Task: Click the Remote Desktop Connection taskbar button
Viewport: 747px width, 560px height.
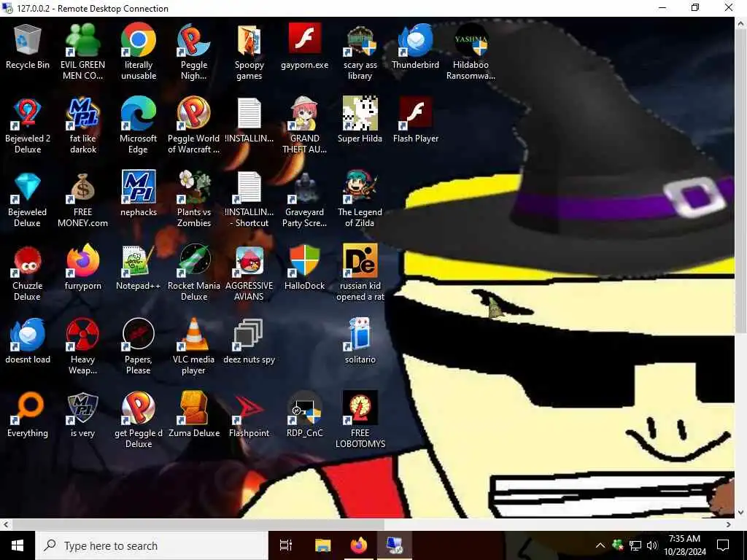Action: 395,545
